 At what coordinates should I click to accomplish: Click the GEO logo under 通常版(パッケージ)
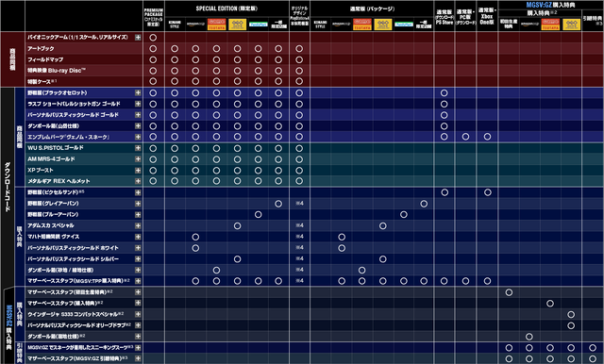(383, 24)
